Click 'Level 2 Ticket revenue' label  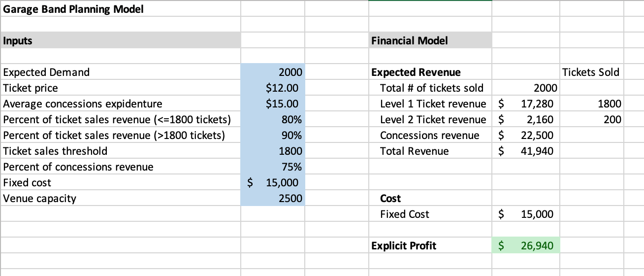(430, 119)
